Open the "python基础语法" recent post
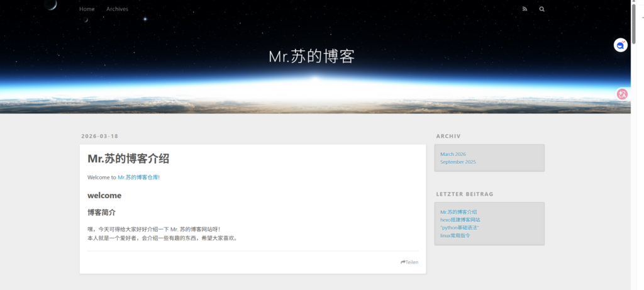 coord(459,228)
